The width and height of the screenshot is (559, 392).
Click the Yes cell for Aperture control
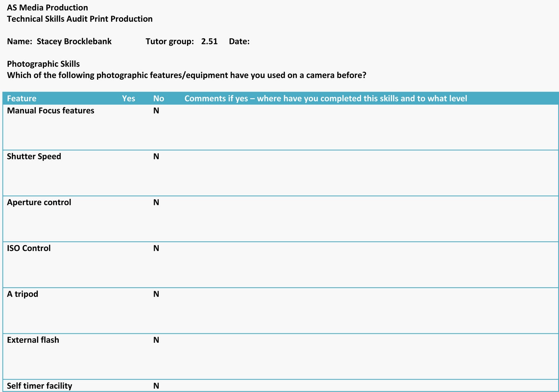pyautogui.click(x=134, y=219)
